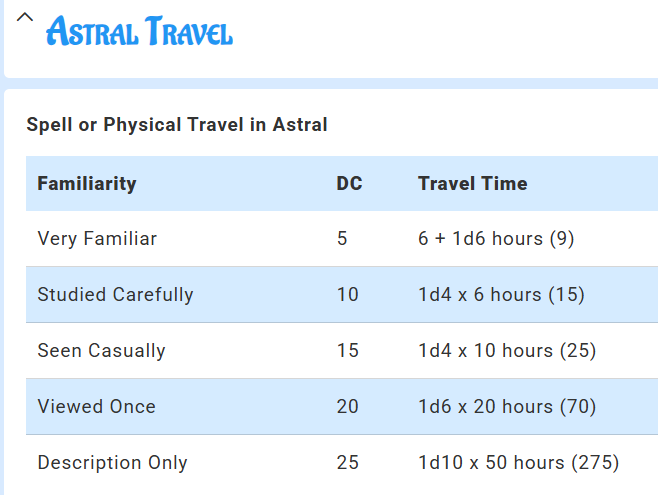Click the 6 + 1d6 hours cell
The width and height of the screenshot is (658, 495).
496,239
